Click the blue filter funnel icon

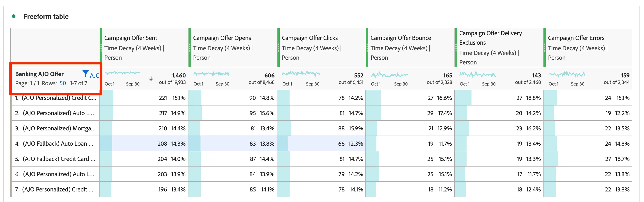(85, 74)
